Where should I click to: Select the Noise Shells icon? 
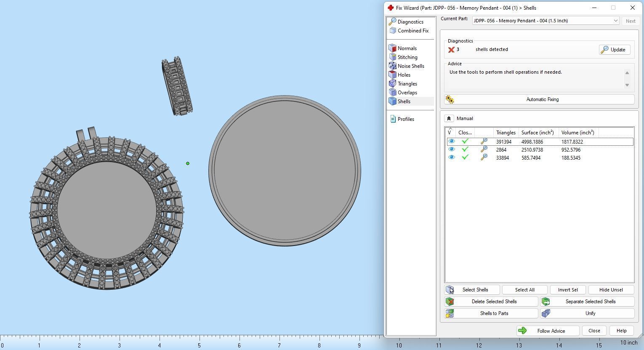point(392,66)
